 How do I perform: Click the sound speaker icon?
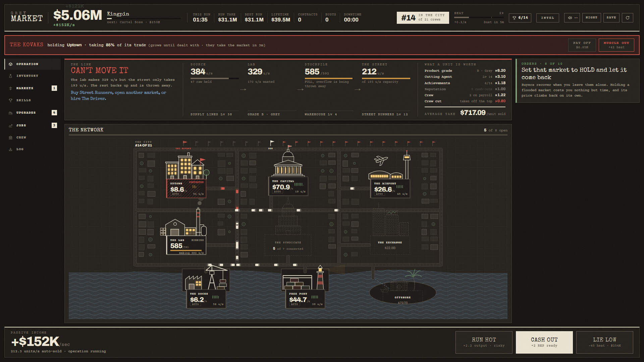click(570, 18)
